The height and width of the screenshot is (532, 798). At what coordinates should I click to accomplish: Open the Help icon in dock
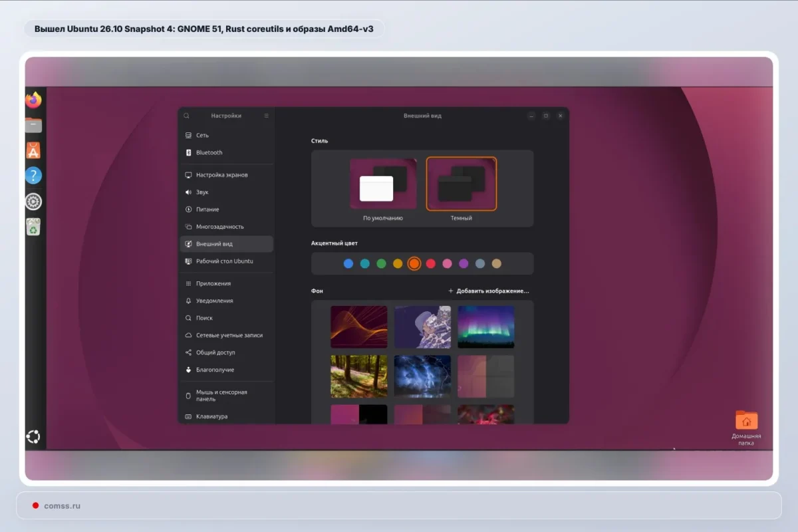click(x=33, y=176)
